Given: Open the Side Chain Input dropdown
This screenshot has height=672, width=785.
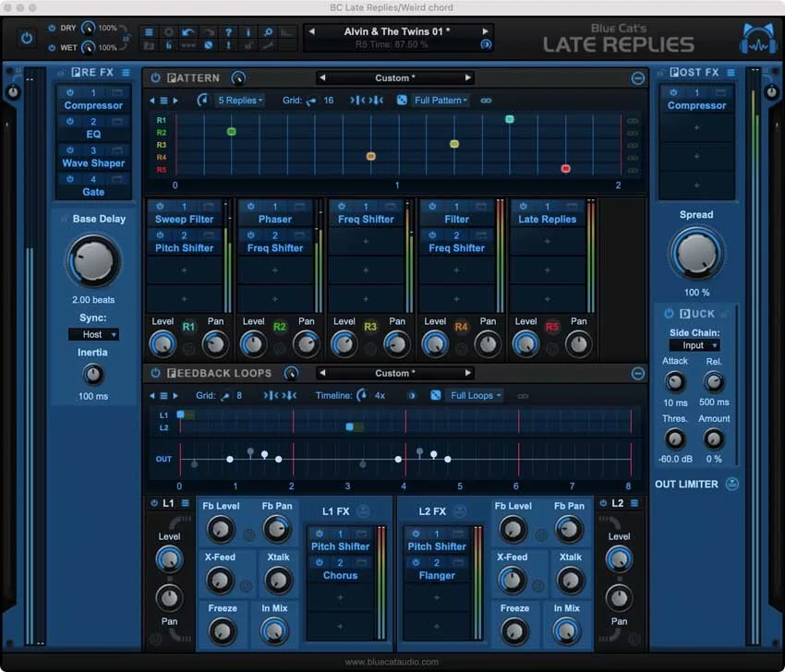Looking at the screenshot, I should point(694,344).
